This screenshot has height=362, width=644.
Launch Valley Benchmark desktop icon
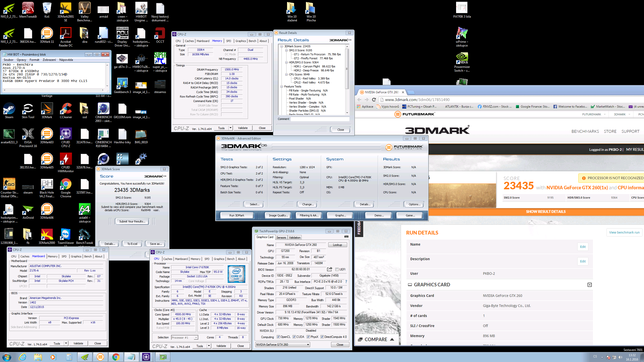pyautogui.click(x=85, y=12)
